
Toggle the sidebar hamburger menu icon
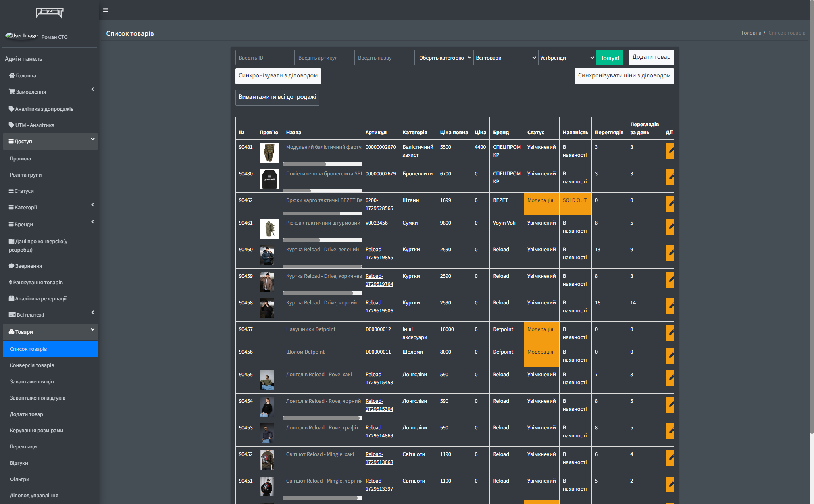coord(106,10)
